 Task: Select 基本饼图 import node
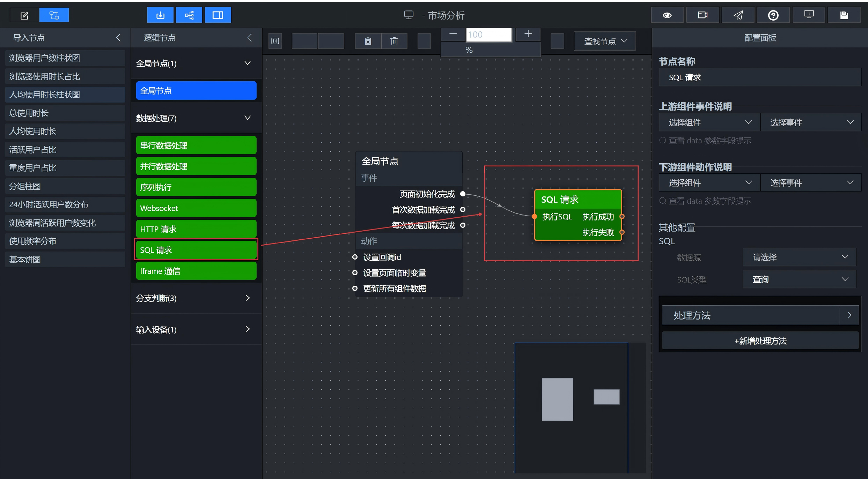click(65, 260)
